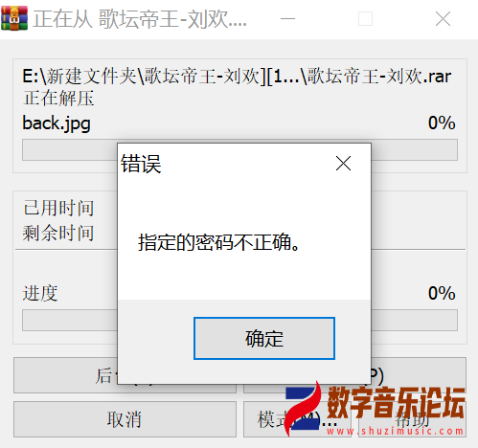Click the 剩余时间 remaining time label
The height and width of the screenshot is (448, 478).
58,233
